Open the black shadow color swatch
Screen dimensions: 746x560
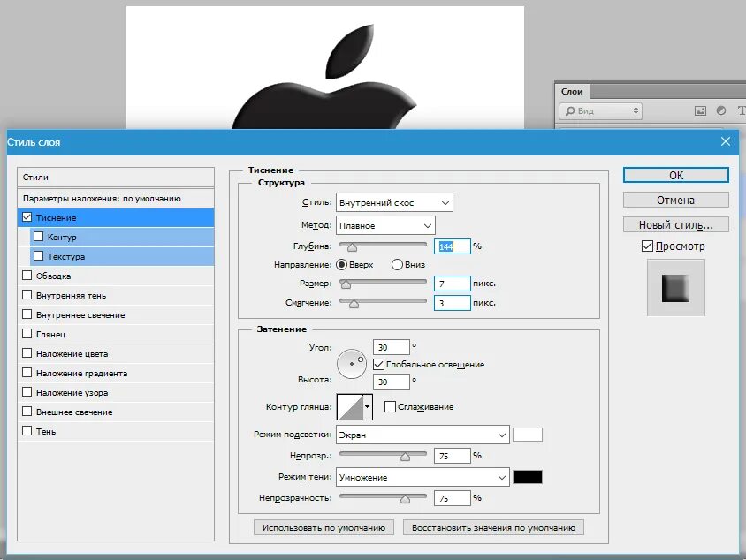coord(527,477)
